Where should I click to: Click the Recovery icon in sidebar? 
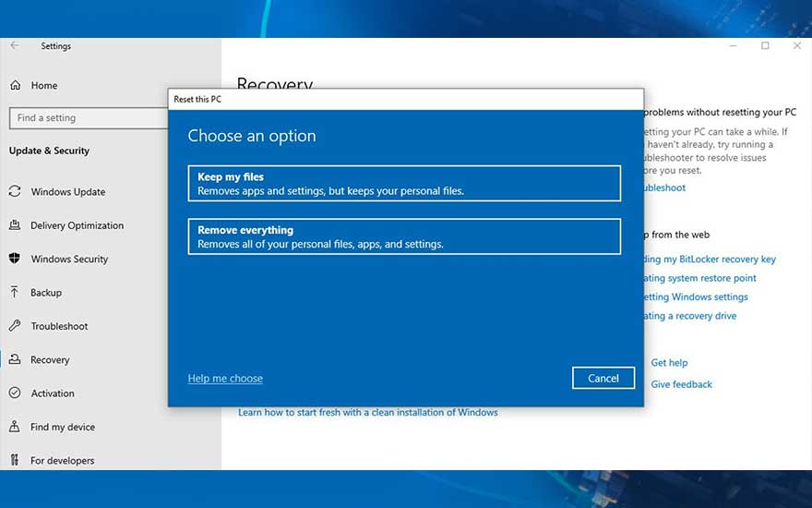click(15, 360)
